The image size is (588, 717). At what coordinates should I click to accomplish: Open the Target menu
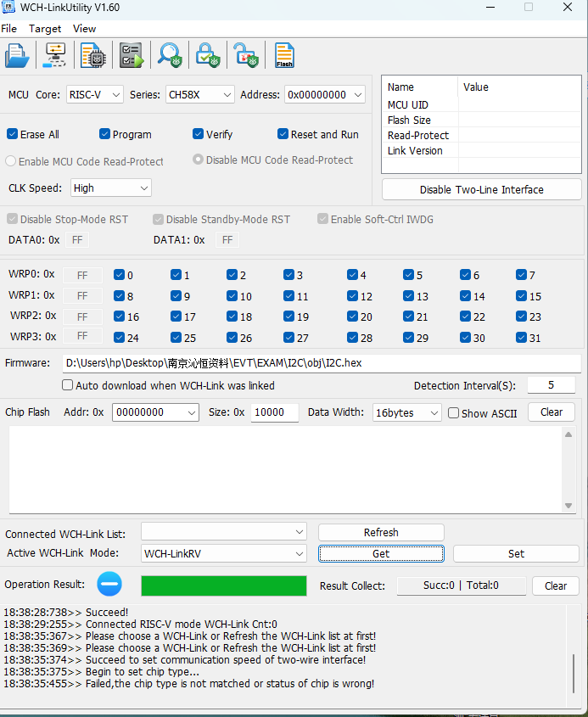click(45, 29)
